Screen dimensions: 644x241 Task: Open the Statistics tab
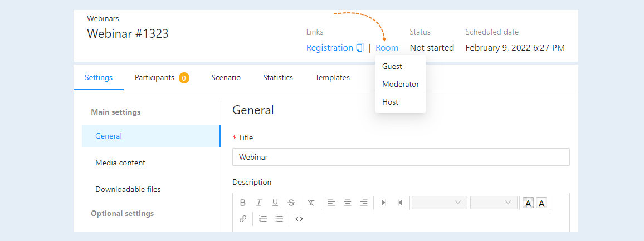click(278, 77)
